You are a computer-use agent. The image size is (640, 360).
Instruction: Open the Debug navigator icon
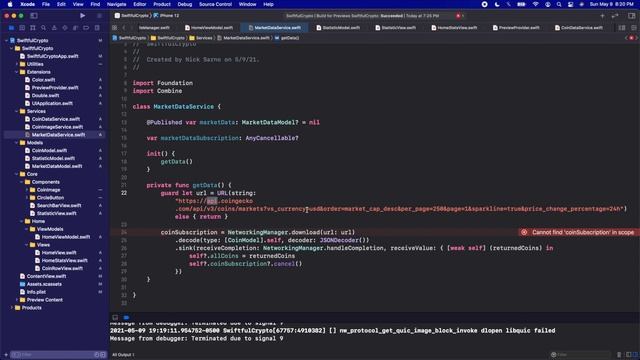coord(75,28)
